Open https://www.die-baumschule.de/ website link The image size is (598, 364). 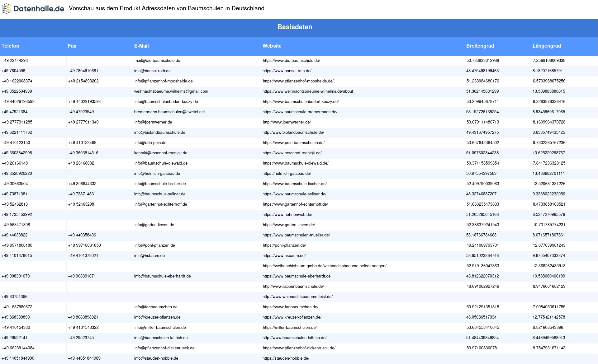tap(292, 61)
